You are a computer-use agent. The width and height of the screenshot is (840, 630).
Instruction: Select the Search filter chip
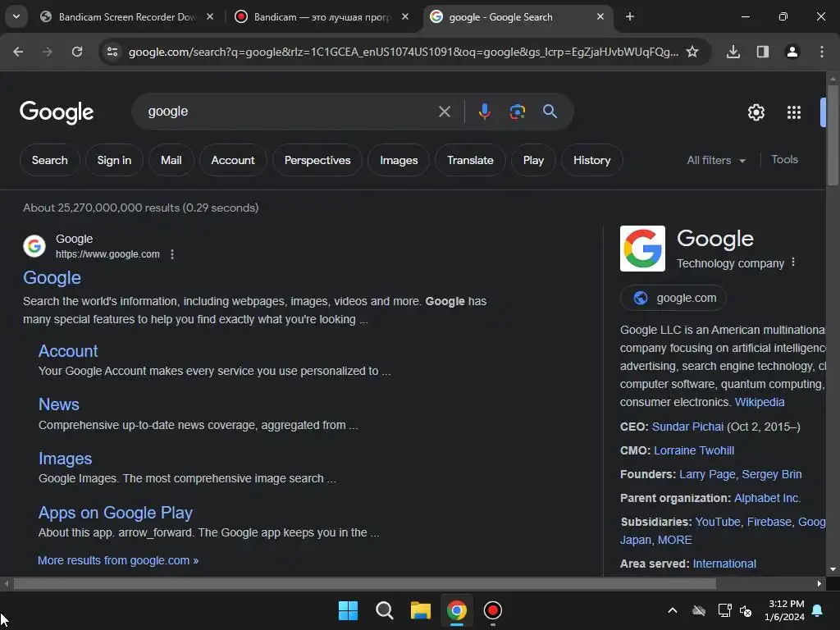coord(49,160)
